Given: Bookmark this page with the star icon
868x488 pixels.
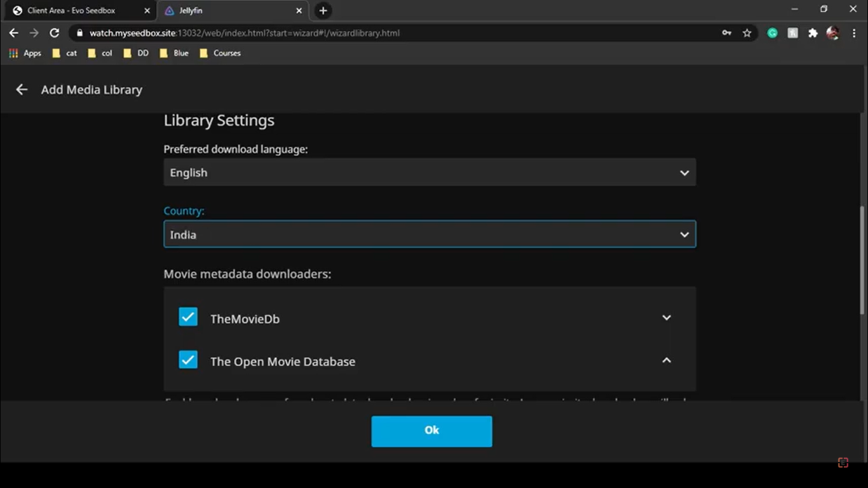Looking at the screenshot, I should (747, 32).
